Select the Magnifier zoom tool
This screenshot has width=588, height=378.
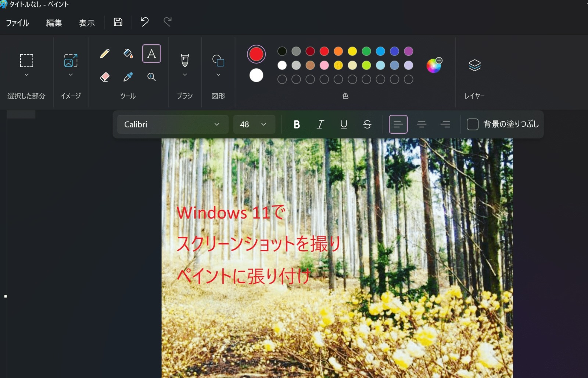coord(151,77)
